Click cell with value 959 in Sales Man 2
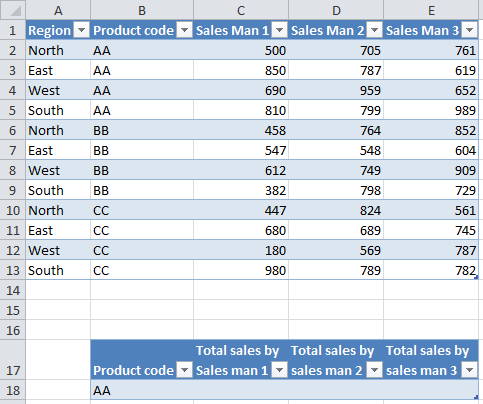The width and height of the screenshot is (483, 404). point(336,90)
